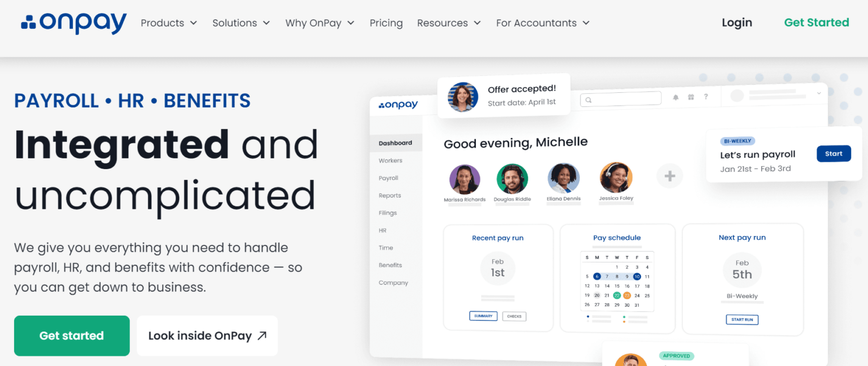The width and height of the screenshot is (868, 366).
Task: Click the magnifying glass search icon
Action: (x=588, y=98)
